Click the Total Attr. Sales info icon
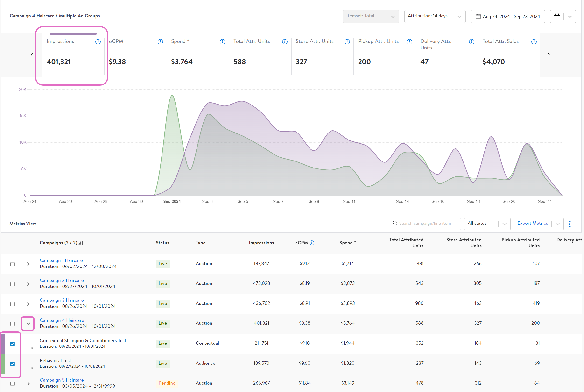The height and width of the screenshot is (392, 584). click(x=534, y=42)
